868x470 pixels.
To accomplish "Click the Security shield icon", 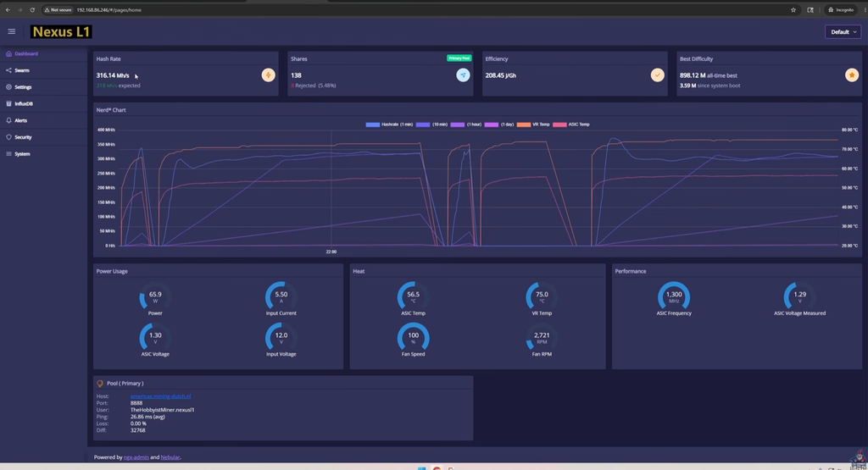I will tap(8, 136).
